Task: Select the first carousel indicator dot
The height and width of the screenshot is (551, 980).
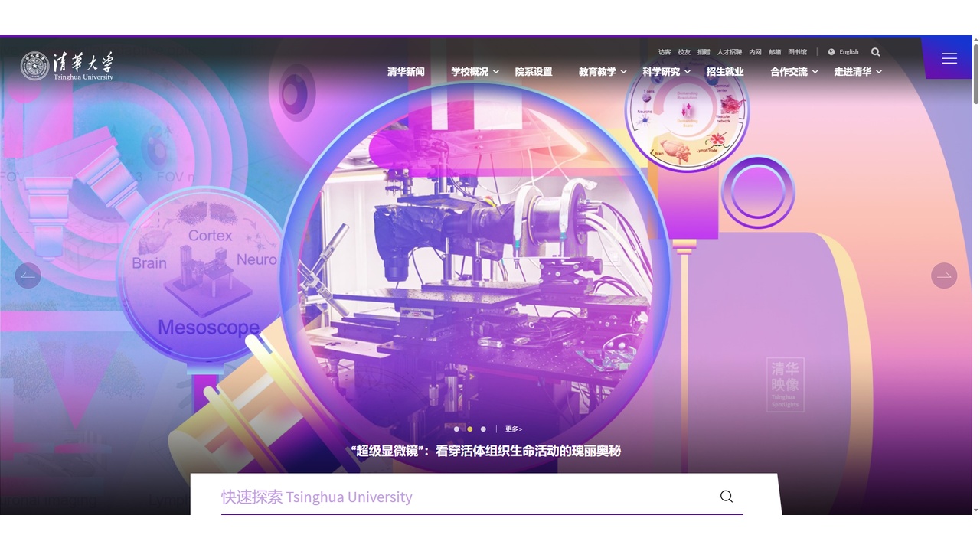Action: (457, 429)
